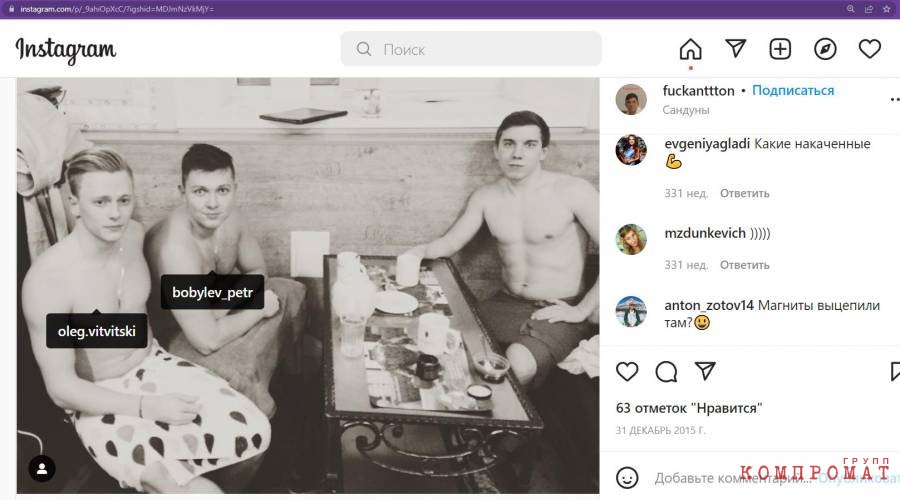Screen dimensions: 900x500
Task: Open direct messages paper plane icon
Action: point(735,49)
